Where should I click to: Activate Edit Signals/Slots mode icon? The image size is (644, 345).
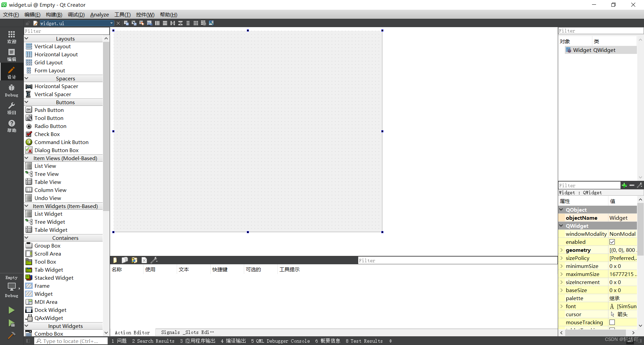coord(134,23)
